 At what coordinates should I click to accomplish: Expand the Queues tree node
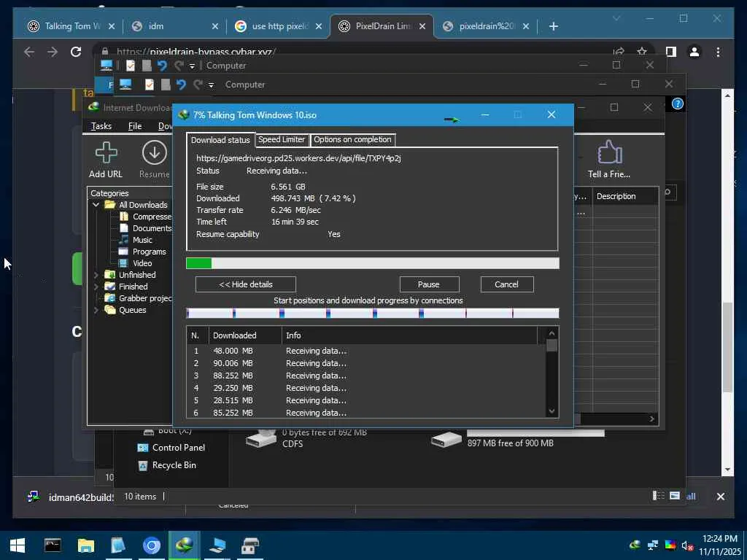(x=96, y=310)
